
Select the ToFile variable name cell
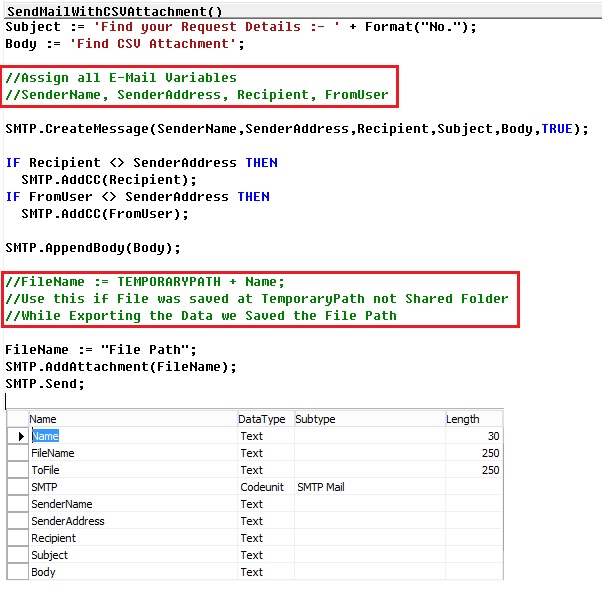[46, 470]
